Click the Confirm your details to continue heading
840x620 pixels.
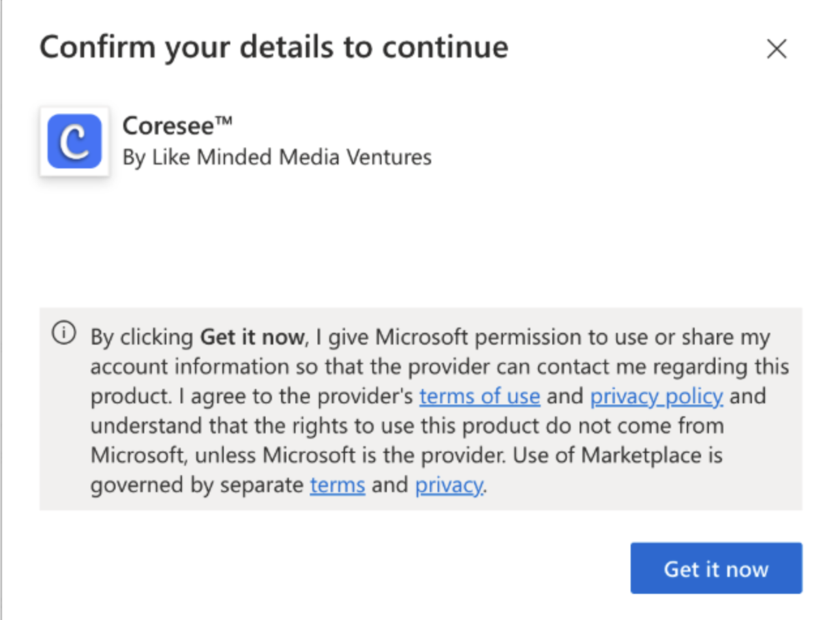click(x=274, y=48)
